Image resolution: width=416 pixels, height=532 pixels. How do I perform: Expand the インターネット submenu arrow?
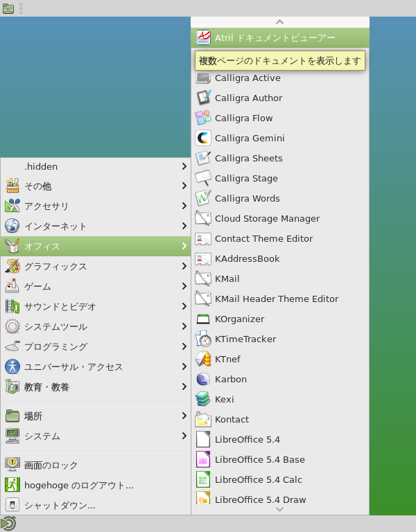184,226
